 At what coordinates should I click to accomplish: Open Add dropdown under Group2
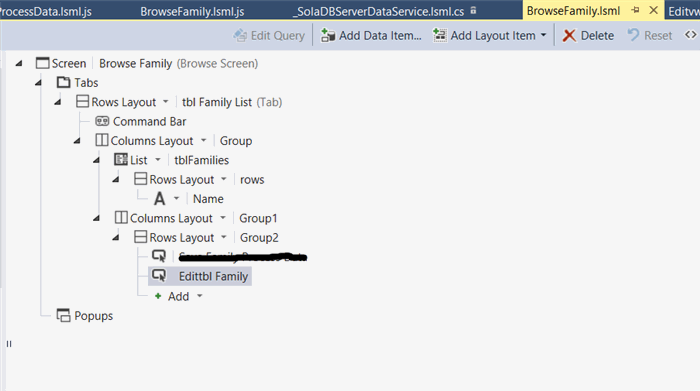200,296
